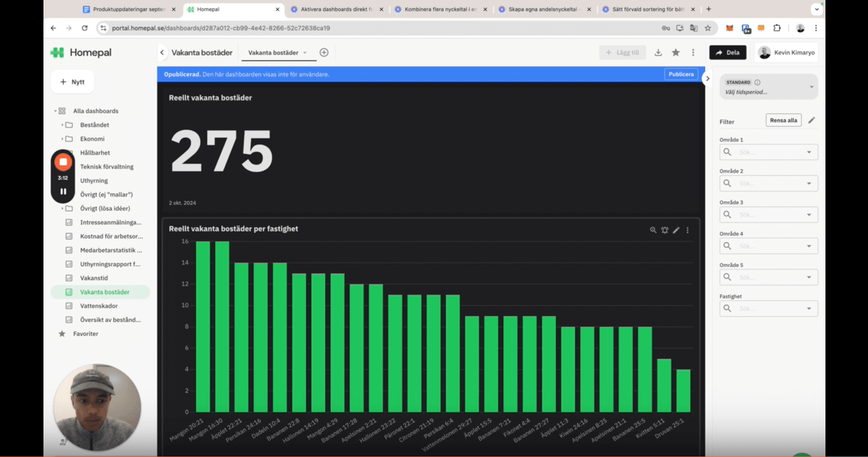Click Rensa alla filters button
This screenshot has width=868, height=457.
783,120
